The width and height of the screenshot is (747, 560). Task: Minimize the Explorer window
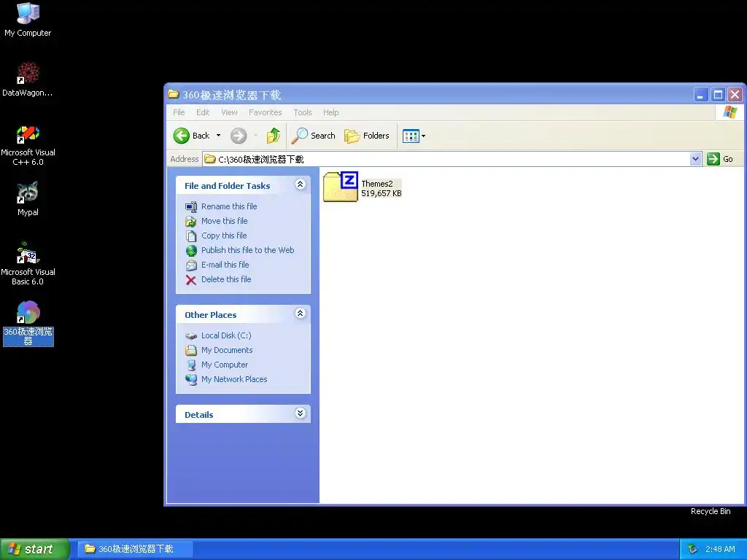click(700, 95)
